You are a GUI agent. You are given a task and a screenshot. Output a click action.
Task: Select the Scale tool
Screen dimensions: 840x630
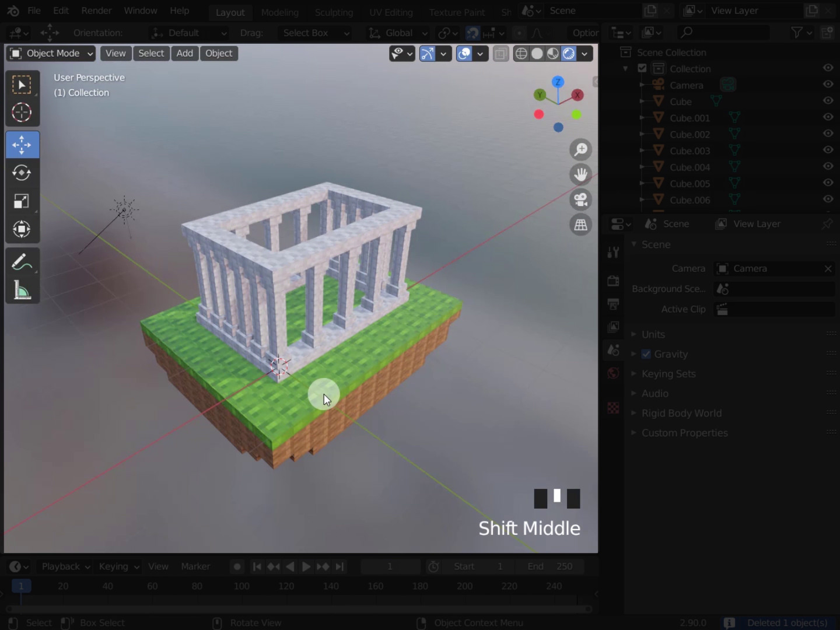(22, 201)
